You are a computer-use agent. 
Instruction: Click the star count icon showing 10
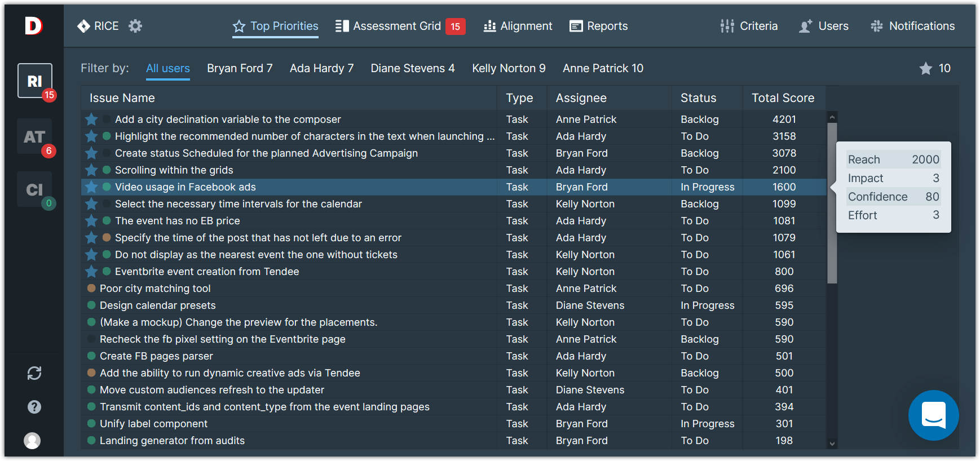926,69
